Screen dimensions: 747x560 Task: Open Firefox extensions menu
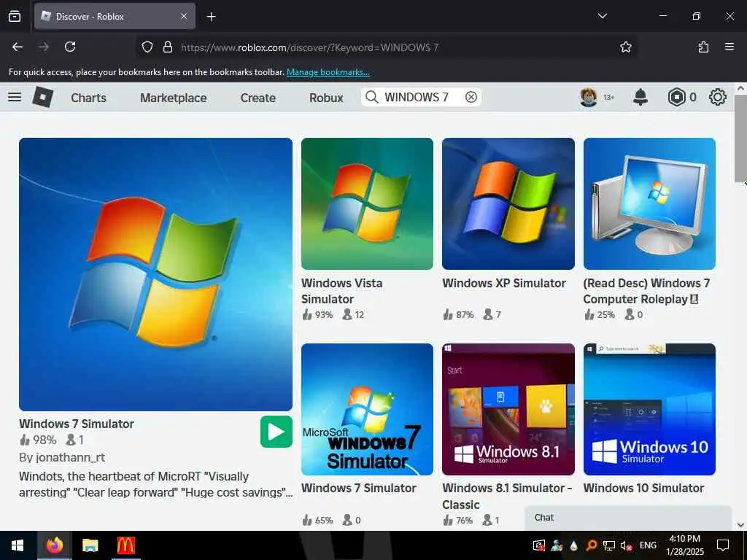click(703, 47)
